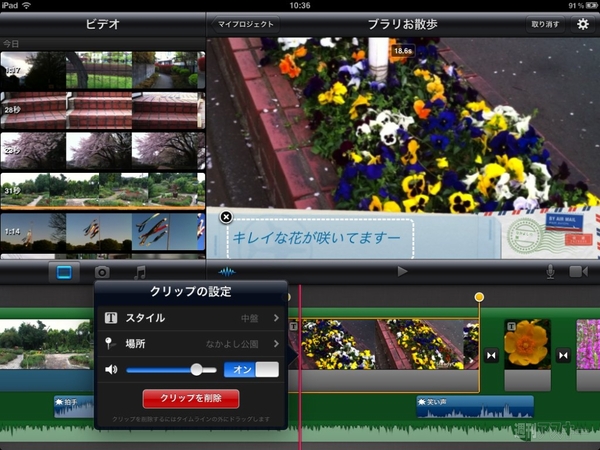Open the 場所 row chevron
The width and height of the screenshot is (600, 450).
click(276, 344)
